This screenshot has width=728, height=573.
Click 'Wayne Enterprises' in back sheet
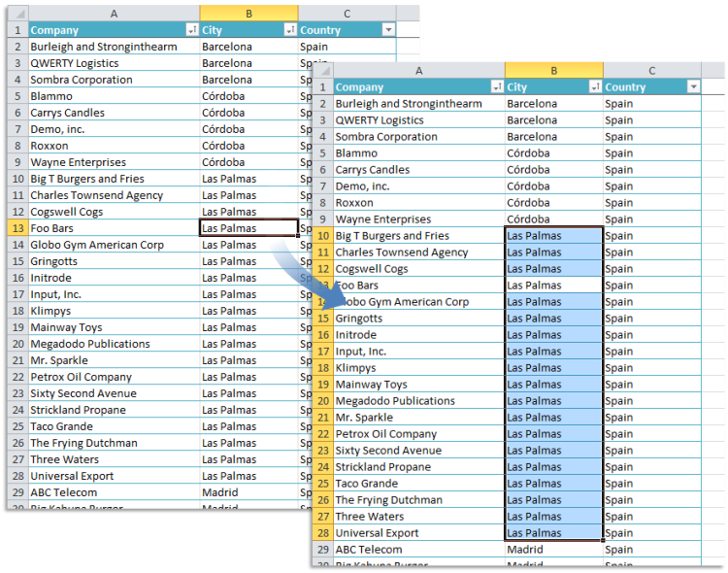click(114, 162)
